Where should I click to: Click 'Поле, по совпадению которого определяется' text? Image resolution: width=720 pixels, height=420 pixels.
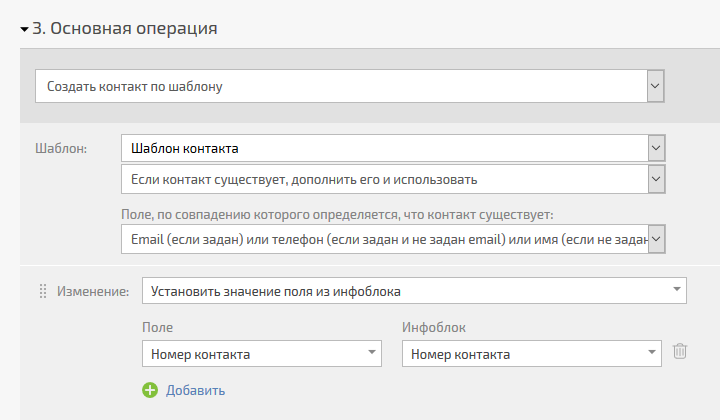(x=337, y=214)
